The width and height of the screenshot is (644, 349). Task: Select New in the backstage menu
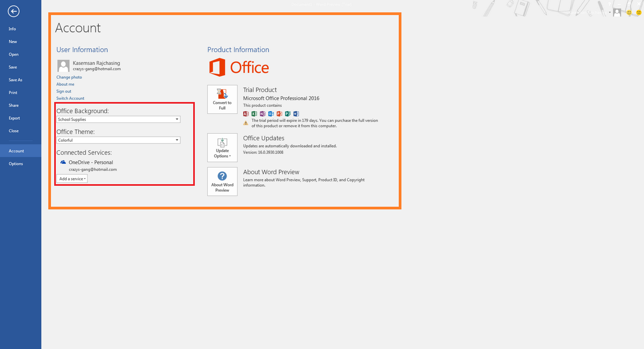point(13,42)
